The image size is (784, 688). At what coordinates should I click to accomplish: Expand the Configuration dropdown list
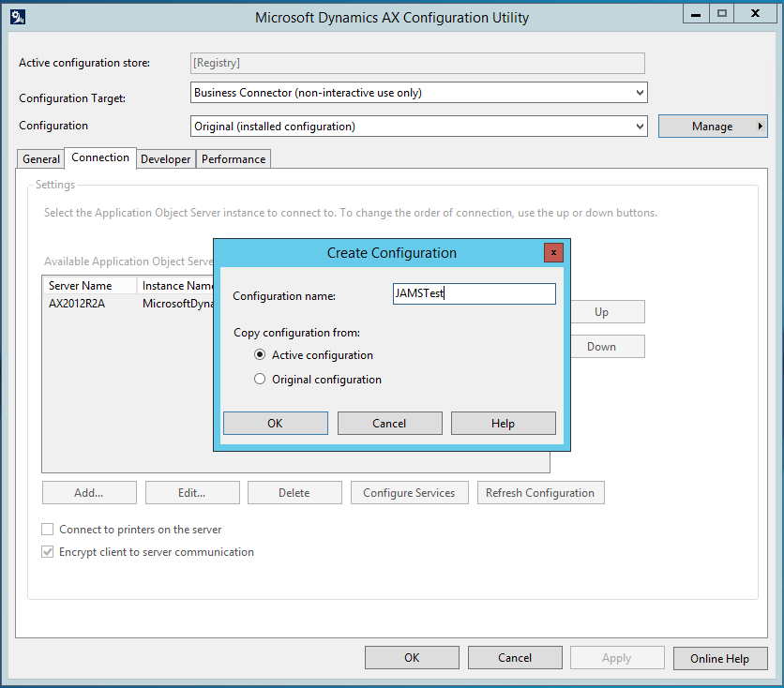click(418, 126)
